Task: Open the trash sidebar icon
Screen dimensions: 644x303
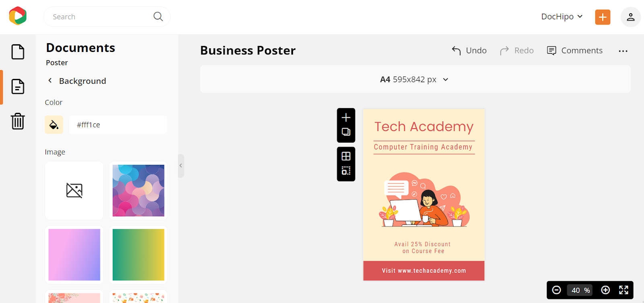Action: 18,121
